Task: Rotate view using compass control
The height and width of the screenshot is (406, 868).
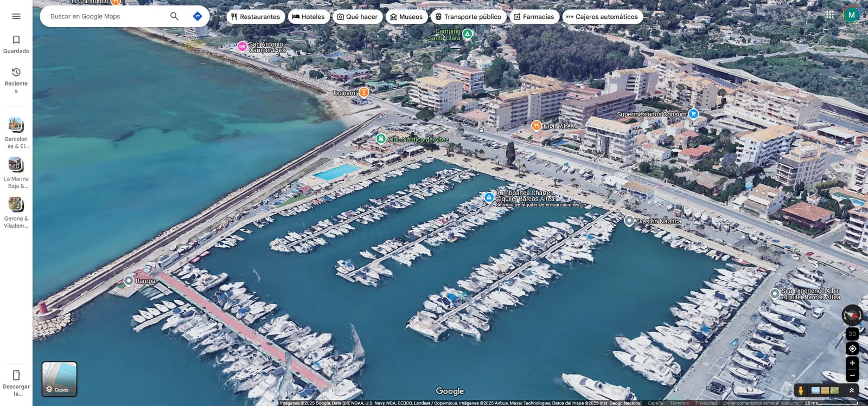Action: click(x=852, y=315)
